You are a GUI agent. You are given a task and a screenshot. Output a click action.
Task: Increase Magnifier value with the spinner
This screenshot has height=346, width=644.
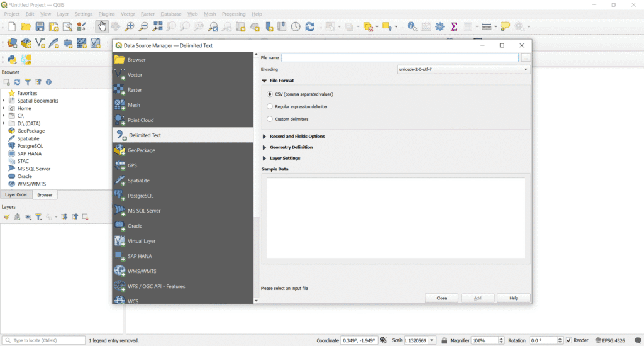[x=501, y=338]
